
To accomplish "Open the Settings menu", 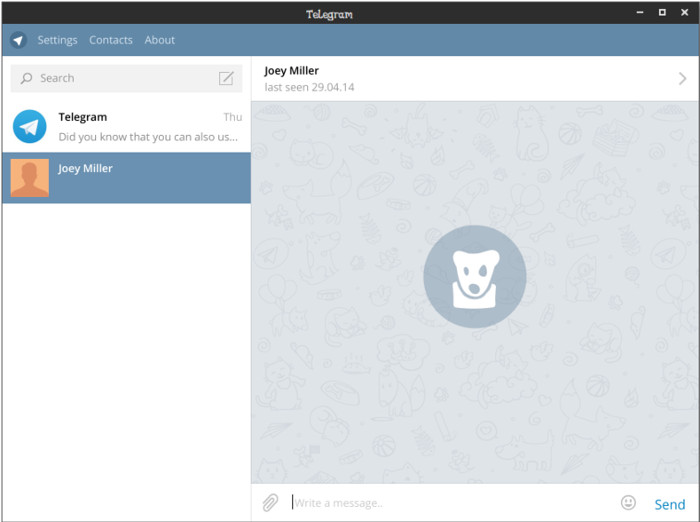I will (57, 40).
